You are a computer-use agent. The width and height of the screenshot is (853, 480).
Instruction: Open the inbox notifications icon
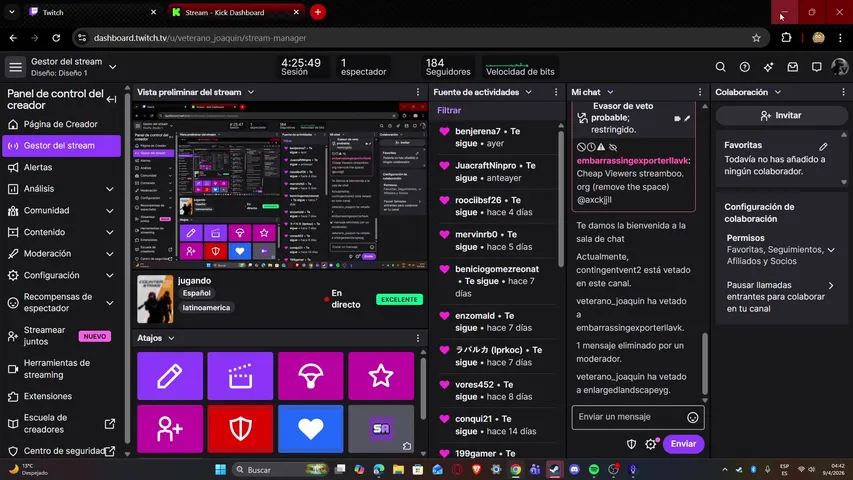tap(793, 67)
